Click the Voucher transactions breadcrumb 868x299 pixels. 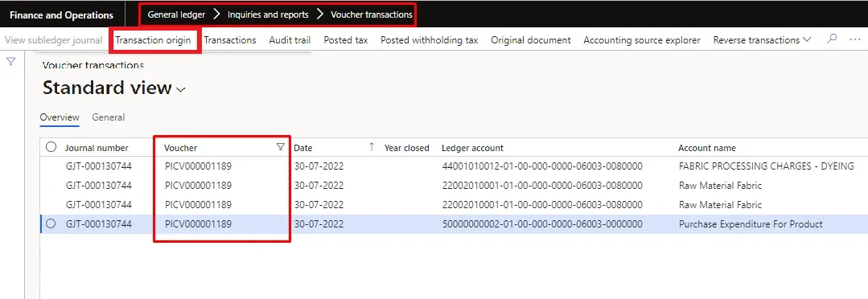click(372, 15)
